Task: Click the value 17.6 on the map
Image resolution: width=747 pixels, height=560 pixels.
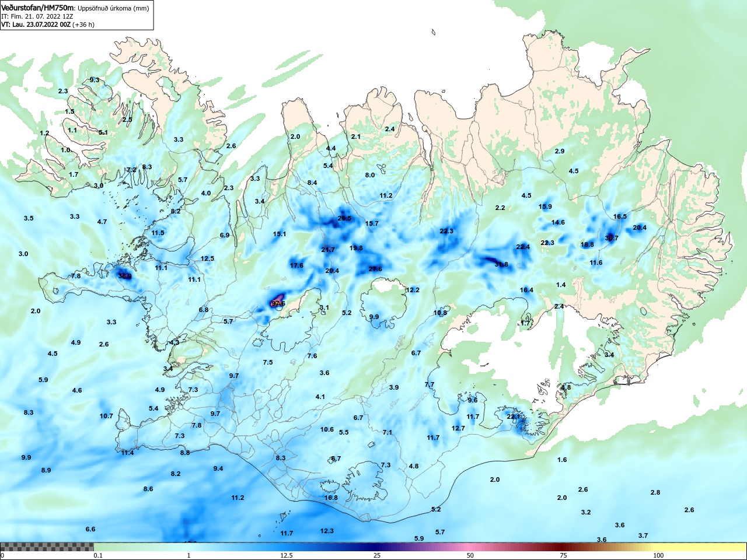Action: point(297,265)
